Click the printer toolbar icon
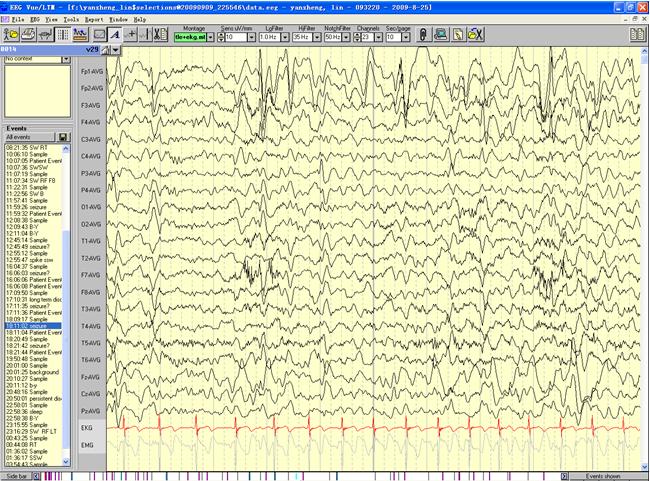This screenshot has height=481, width=650. [x=28, y=35]
